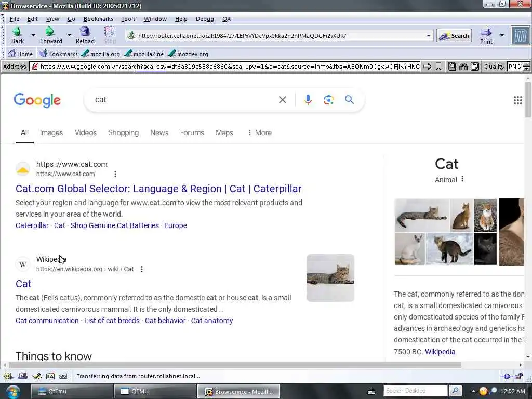Open Google search by image camera
The image size is (532, 399).
pyautogui.click(x=328, y=100)
